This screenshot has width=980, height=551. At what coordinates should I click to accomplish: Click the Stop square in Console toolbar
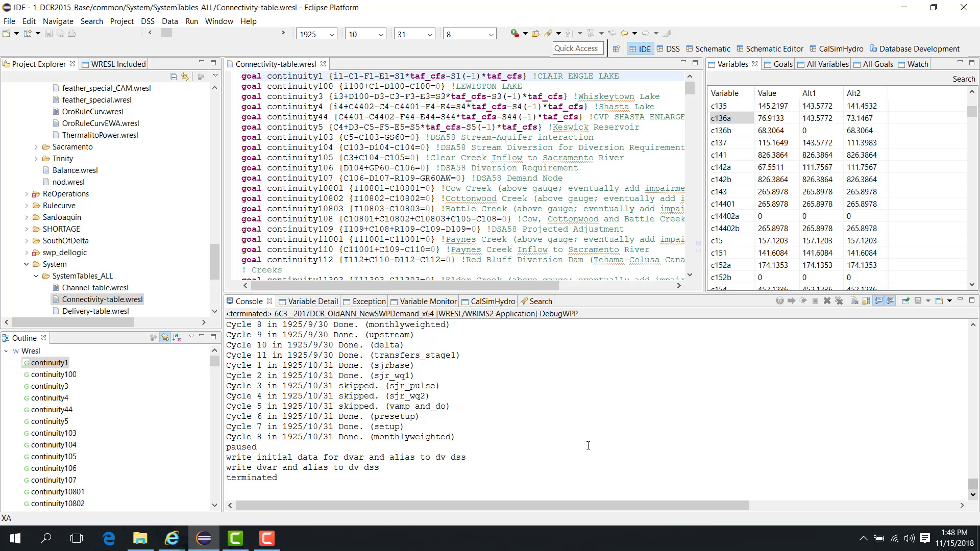815,301
